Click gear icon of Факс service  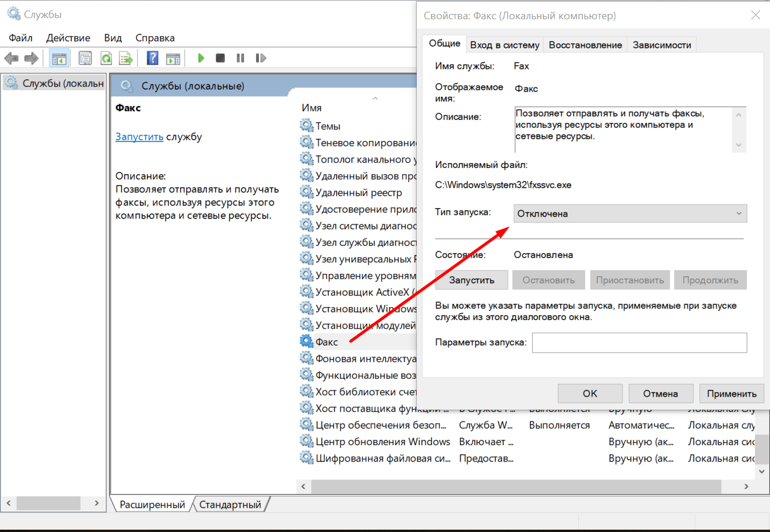pos(307,341)
